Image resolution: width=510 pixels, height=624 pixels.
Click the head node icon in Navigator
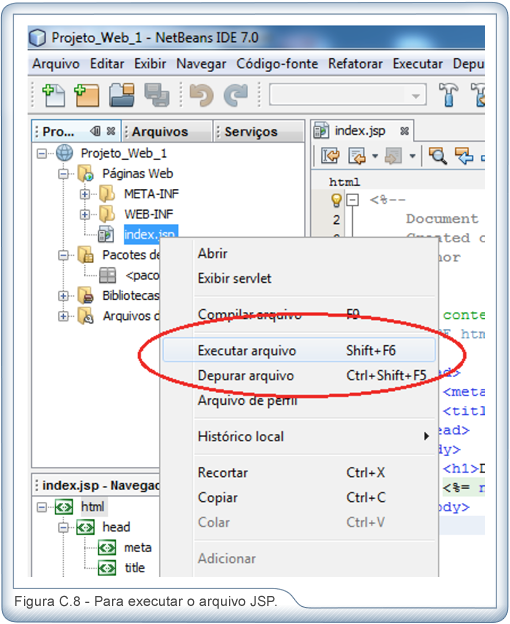click(85, 528)
